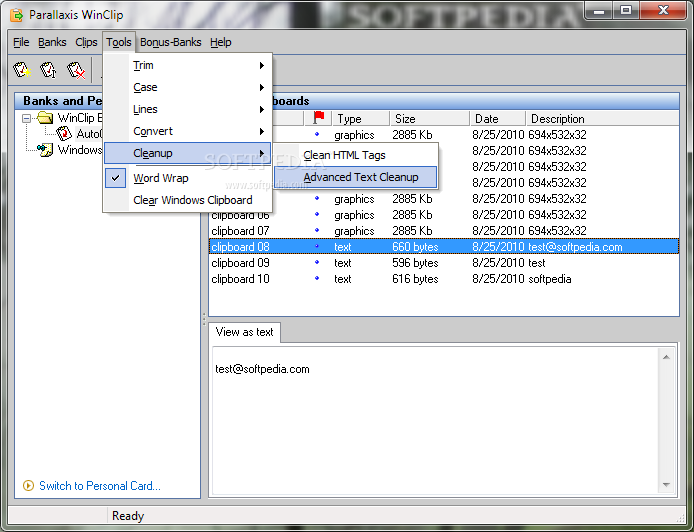The height and width of the screenshot is (532, 694).
Task: Click Ready in the status bar
Action: coord(128,516)
